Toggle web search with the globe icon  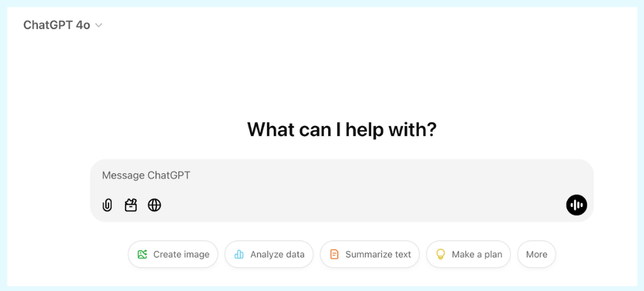(x=155, y=205)
